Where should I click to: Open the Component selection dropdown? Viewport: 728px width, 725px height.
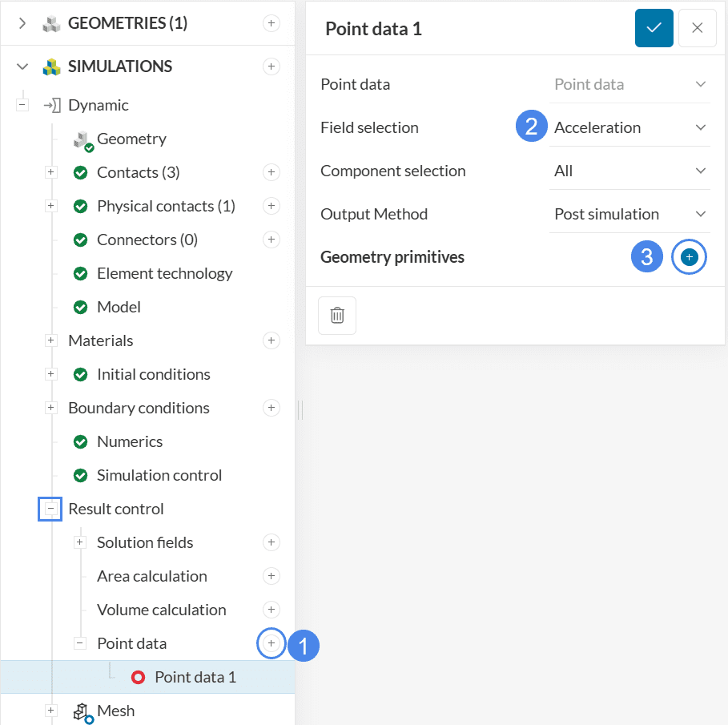(629, 171)
